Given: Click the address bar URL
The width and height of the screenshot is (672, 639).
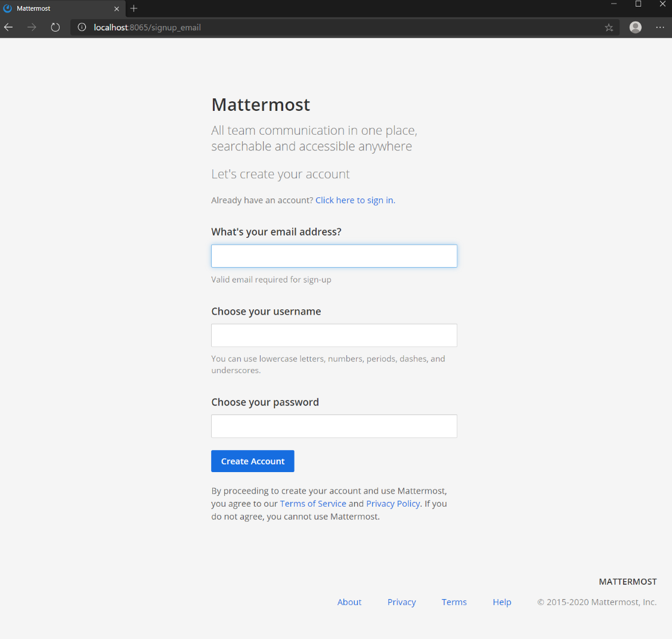Looking at the screenshot, I should point(298,27).
